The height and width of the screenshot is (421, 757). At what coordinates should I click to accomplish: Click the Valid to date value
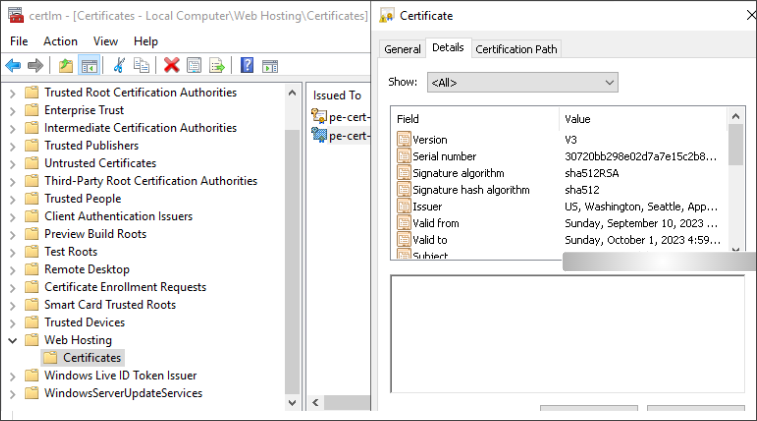643,240
